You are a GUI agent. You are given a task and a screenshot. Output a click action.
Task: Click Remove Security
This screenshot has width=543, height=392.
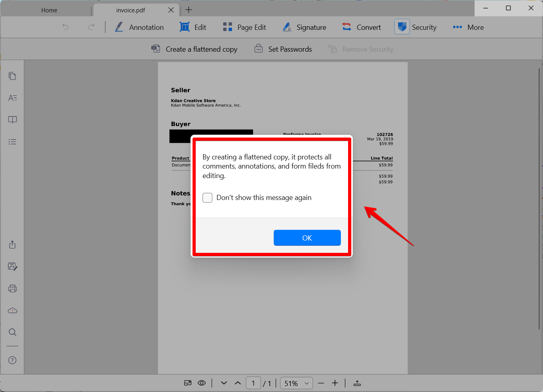click(360, 49)
